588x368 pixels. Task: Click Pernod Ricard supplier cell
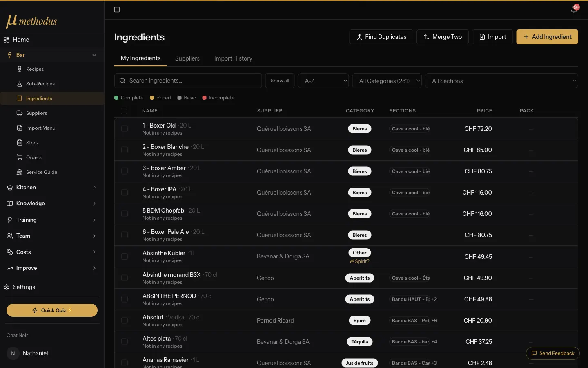click(275, 321)
